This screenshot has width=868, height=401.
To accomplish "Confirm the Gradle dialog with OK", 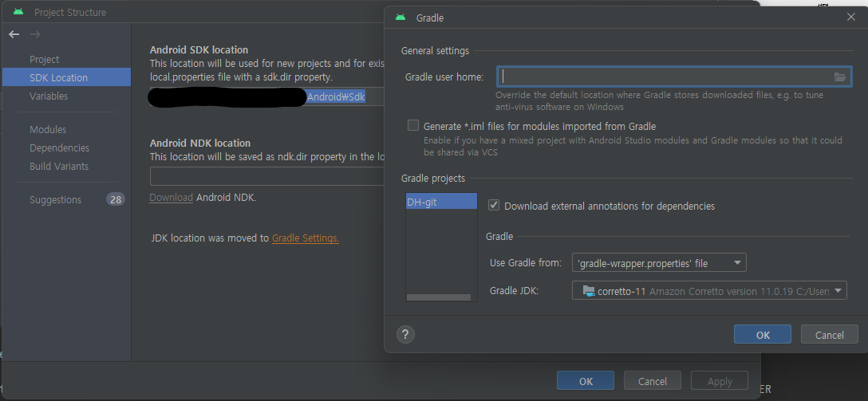I will point(762,335).
